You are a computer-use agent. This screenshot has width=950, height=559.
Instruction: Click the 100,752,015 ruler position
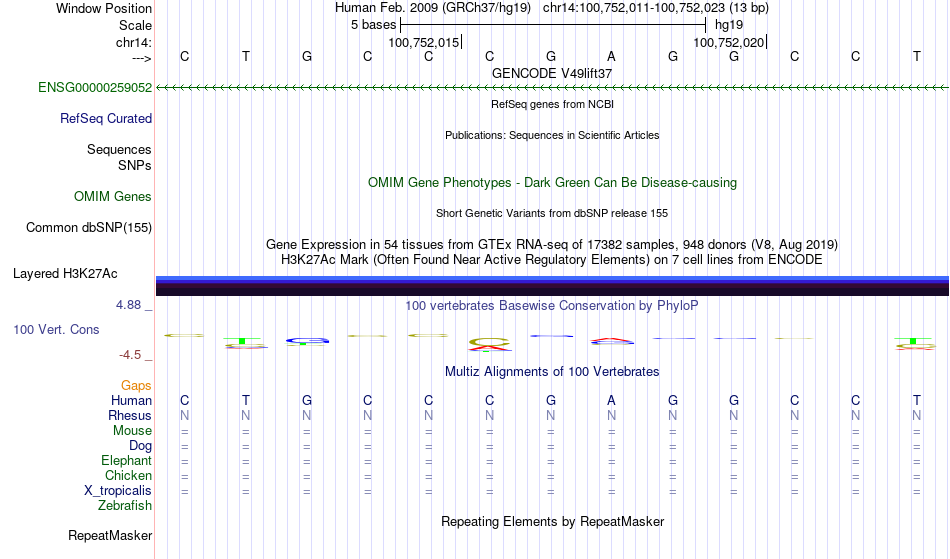coord(424,42)
